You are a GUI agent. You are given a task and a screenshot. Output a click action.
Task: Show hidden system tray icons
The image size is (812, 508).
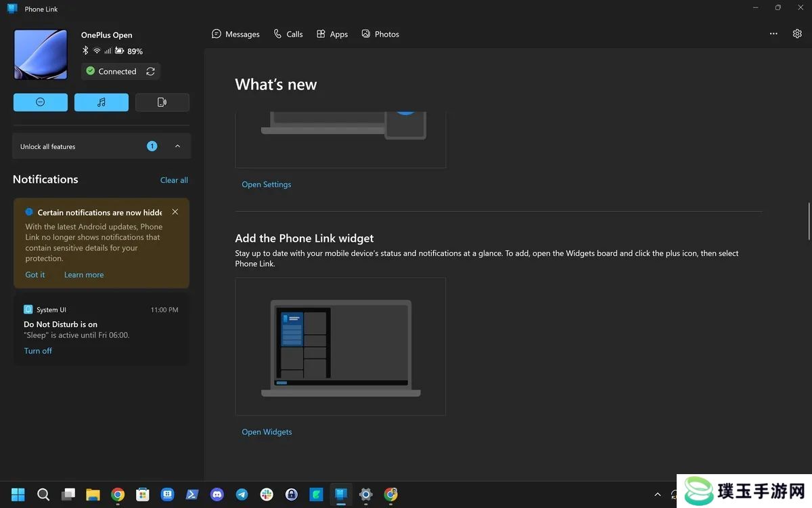[x=657, y=494]
